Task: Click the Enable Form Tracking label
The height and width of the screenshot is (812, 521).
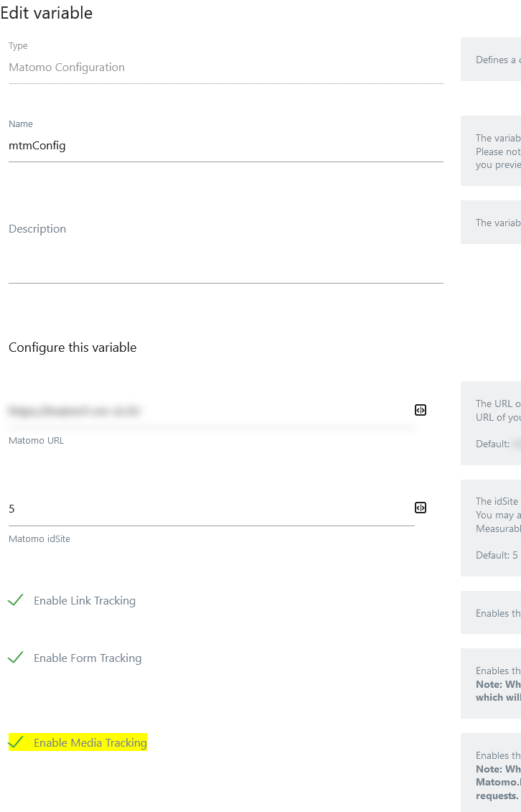Action: coord(88,658)
